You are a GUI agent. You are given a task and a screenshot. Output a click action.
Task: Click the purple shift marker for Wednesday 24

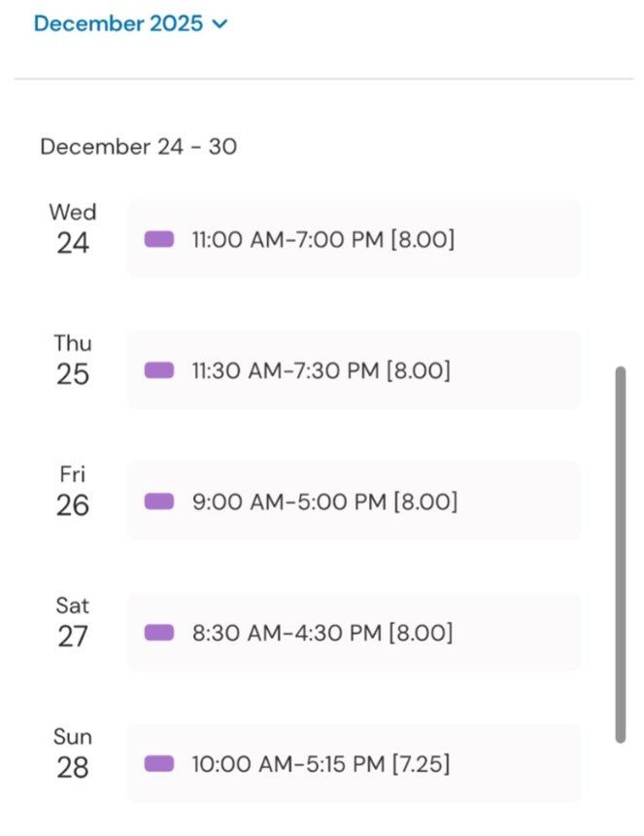[x=159, y=239]
